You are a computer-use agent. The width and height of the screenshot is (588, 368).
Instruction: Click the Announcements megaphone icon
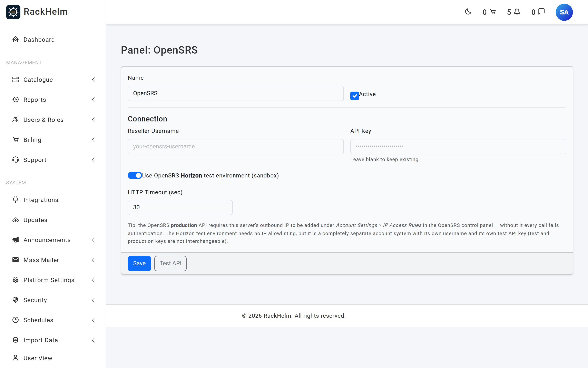click(16, 240)
